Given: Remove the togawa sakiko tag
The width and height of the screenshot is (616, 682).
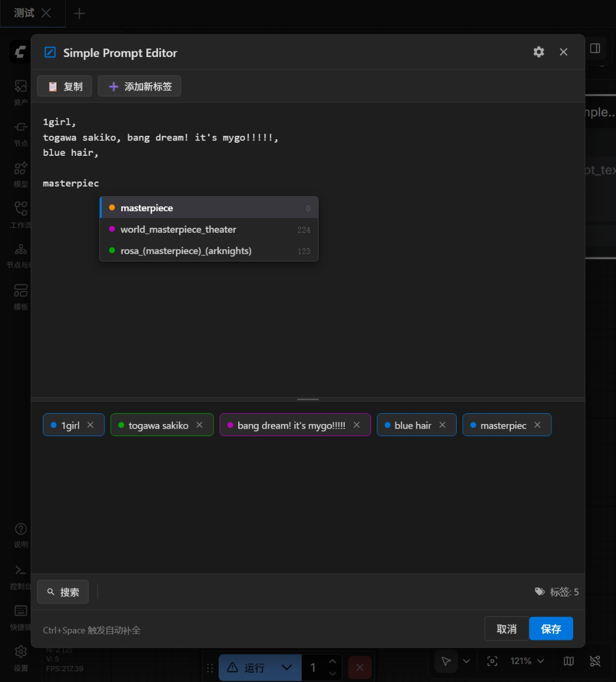Looking at the screenshot, I should 200,425.
